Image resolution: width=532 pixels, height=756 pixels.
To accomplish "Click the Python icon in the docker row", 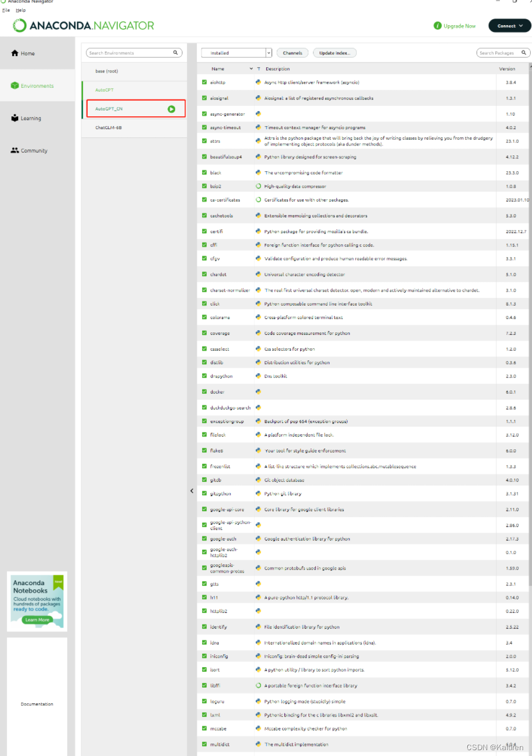I will point(258,392).
